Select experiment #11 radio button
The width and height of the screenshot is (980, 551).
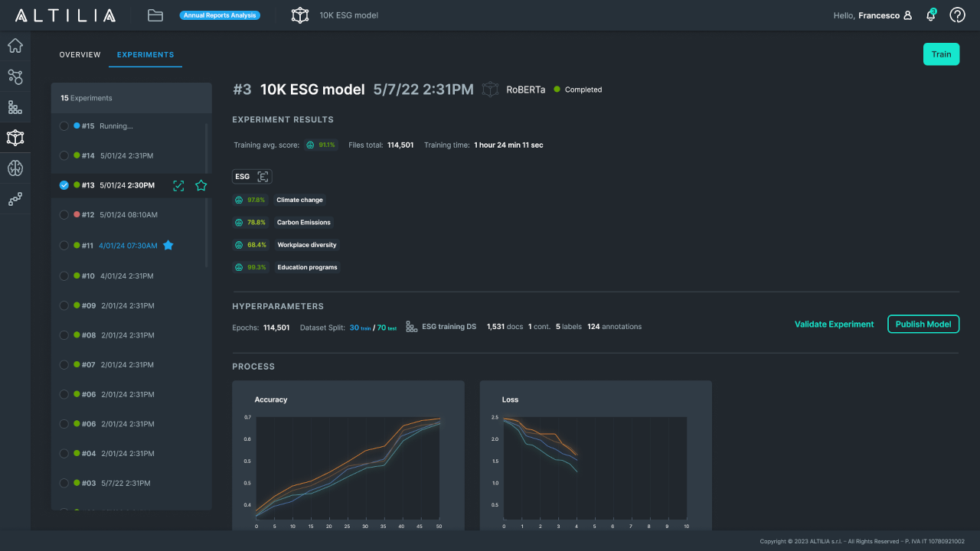point(64,245)
